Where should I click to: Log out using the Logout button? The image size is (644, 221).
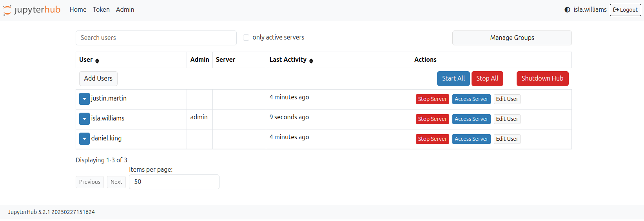[x=625, y=10]
